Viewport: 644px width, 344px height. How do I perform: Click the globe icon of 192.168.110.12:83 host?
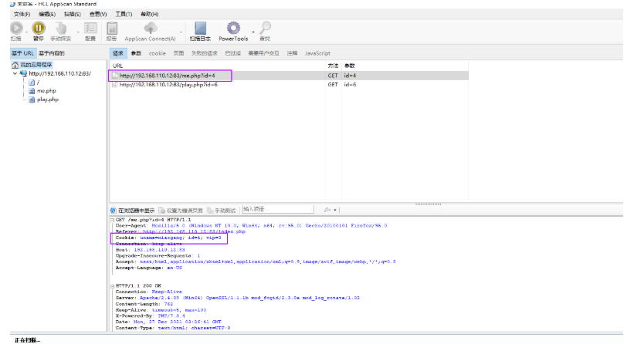[x=23, y=73]
